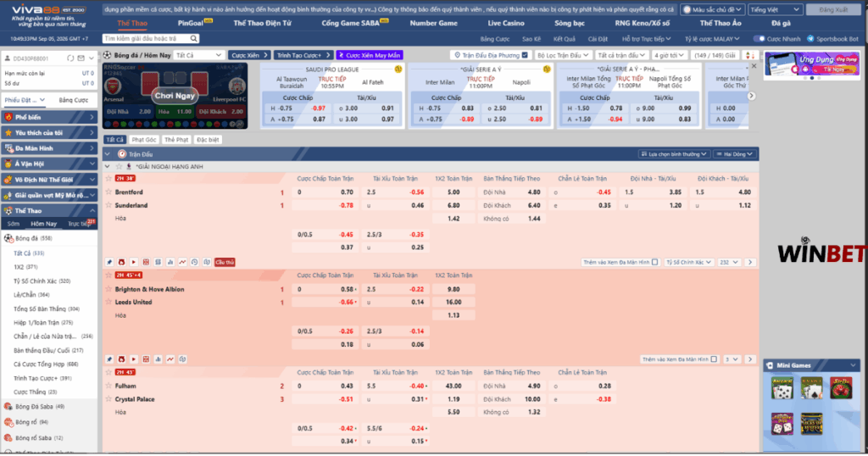Click the lock icon under Brentford match
Screen dimensions: 868x456
(121, 262)
